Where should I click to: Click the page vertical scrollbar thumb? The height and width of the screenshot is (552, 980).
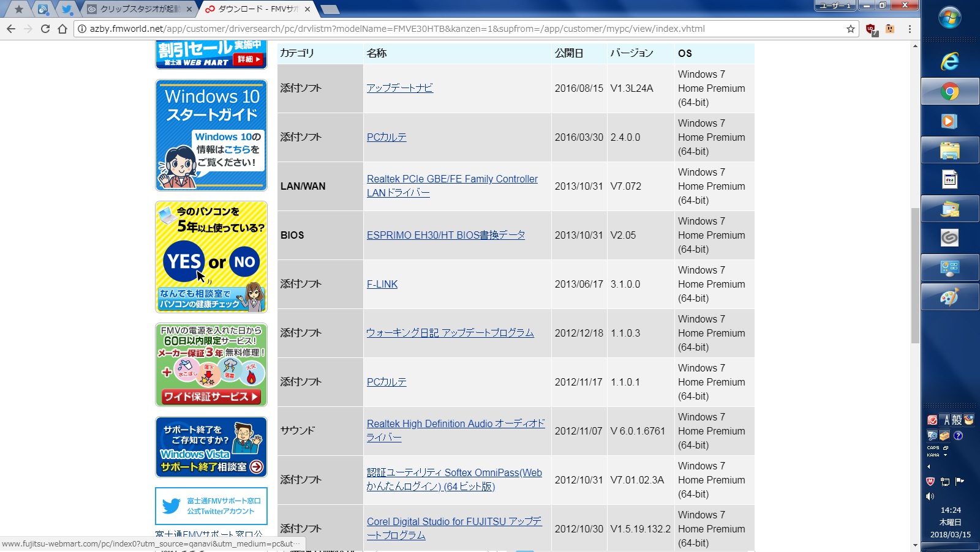[915, 275]
